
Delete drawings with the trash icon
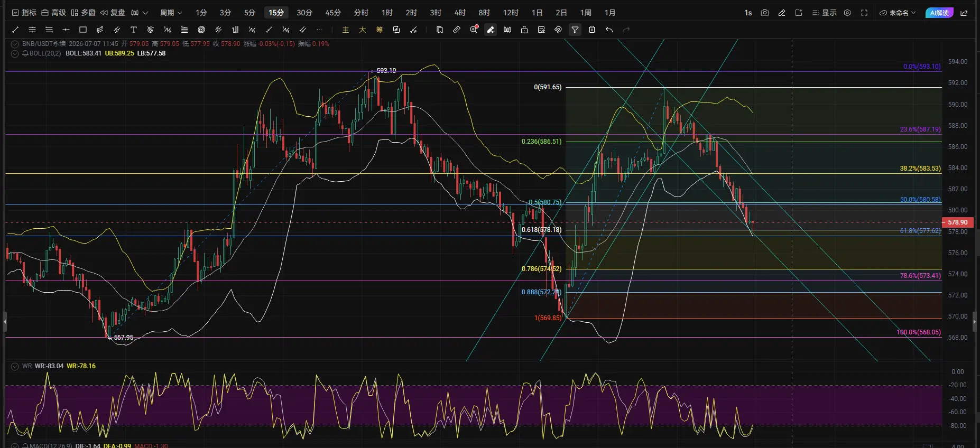[x=592, y=30]
